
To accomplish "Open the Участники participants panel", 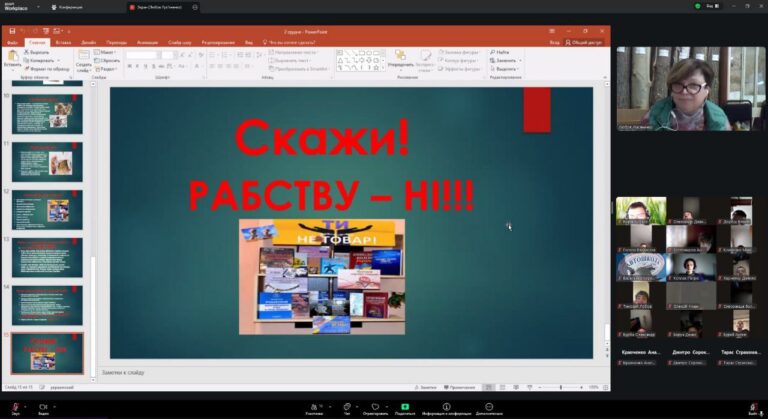I will (316, 406).
